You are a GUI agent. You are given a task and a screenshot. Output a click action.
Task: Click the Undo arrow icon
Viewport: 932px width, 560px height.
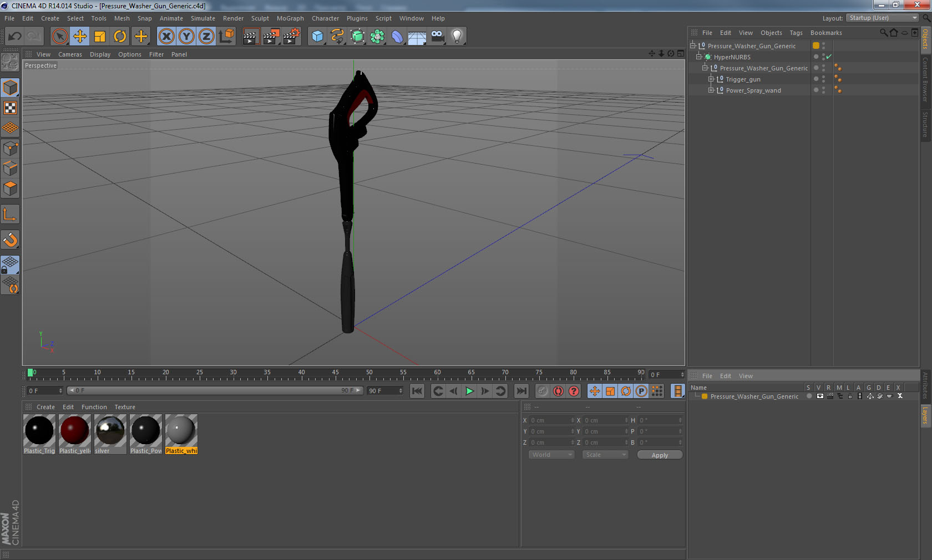coord(14,37)
